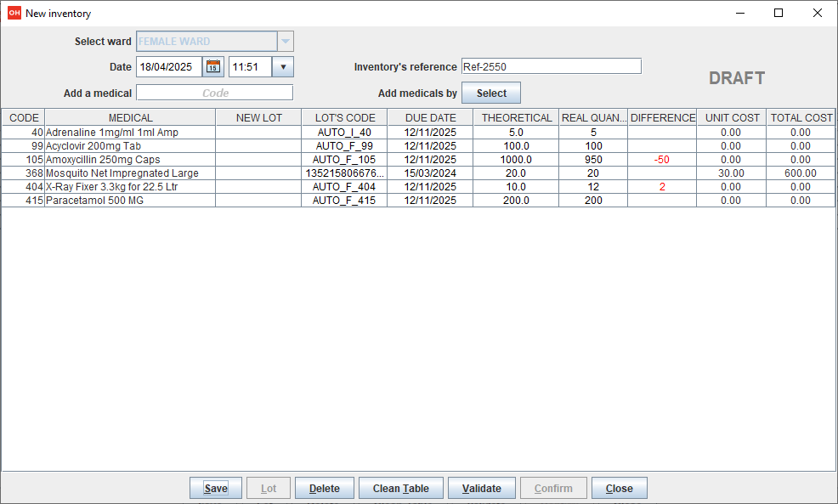
Task: Click the Open Hospital app icon
Action: click(14, 14)
